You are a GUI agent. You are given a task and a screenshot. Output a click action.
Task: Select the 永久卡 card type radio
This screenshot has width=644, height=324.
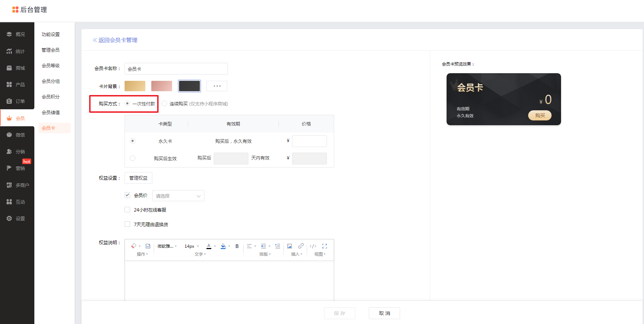tap(133, 141)
